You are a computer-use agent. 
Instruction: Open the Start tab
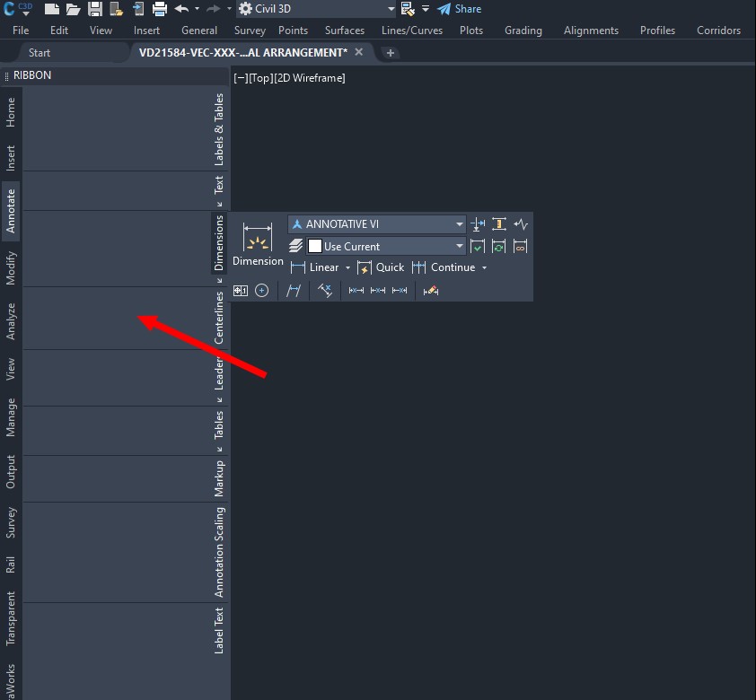point(39,52)
